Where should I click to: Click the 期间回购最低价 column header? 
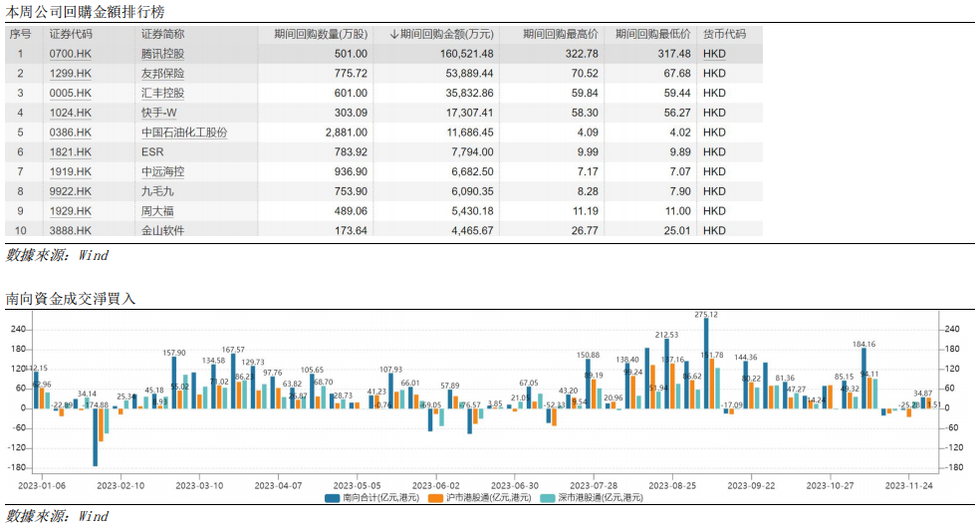(652, 34)
